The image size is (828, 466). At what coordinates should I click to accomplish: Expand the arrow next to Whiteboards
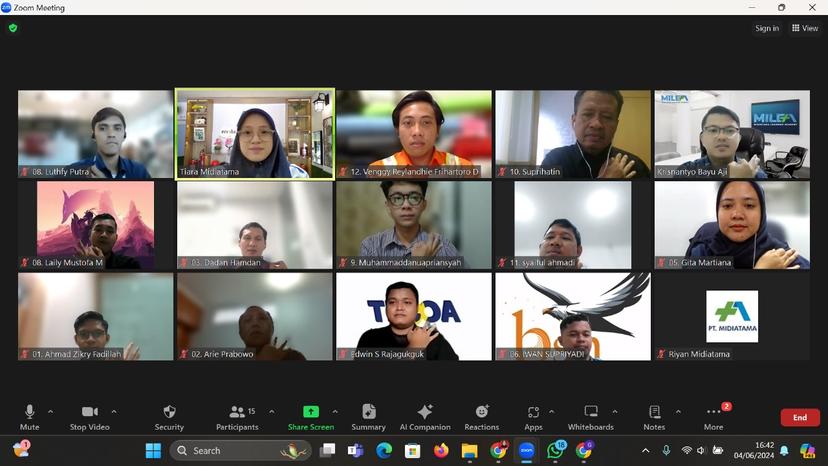click(x=615, y=412)
